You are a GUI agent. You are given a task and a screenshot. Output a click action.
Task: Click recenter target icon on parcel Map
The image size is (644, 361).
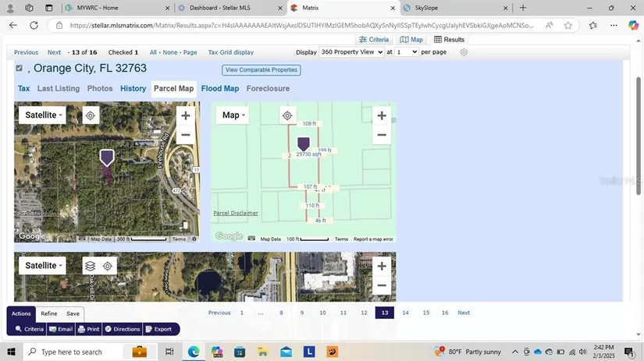[x=287, y=115]
